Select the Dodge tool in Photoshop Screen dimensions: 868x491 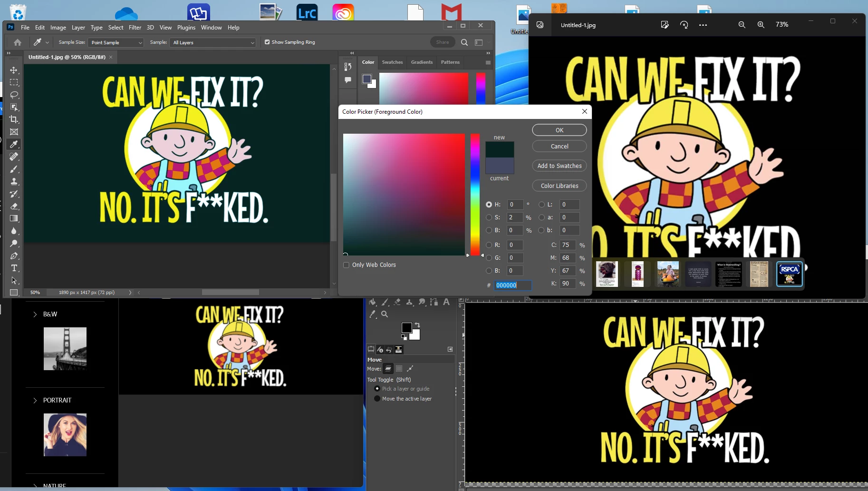click(14, 243)
